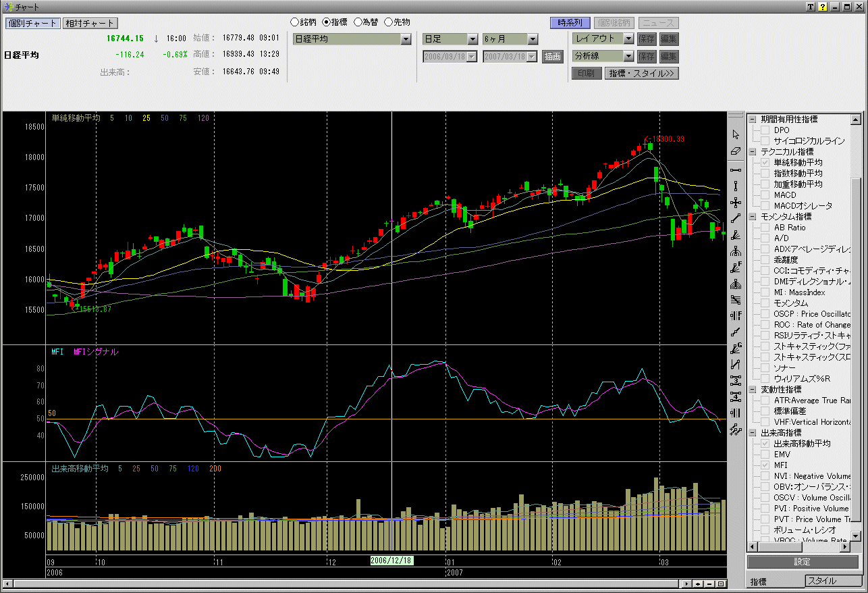The height and width of the screenshot is (593, 868).
Task: Select the 為替 radio button
Action: 358,22
